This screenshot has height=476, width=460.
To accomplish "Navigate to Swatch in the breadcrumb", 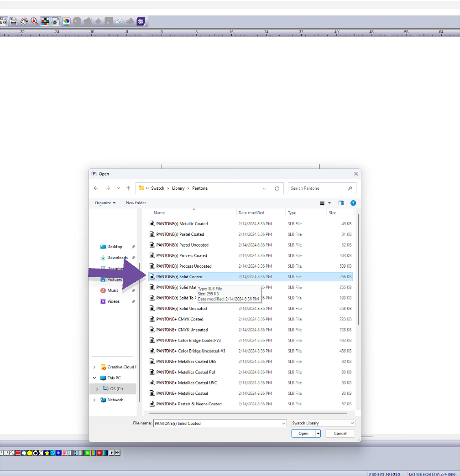I will point(158,188).
